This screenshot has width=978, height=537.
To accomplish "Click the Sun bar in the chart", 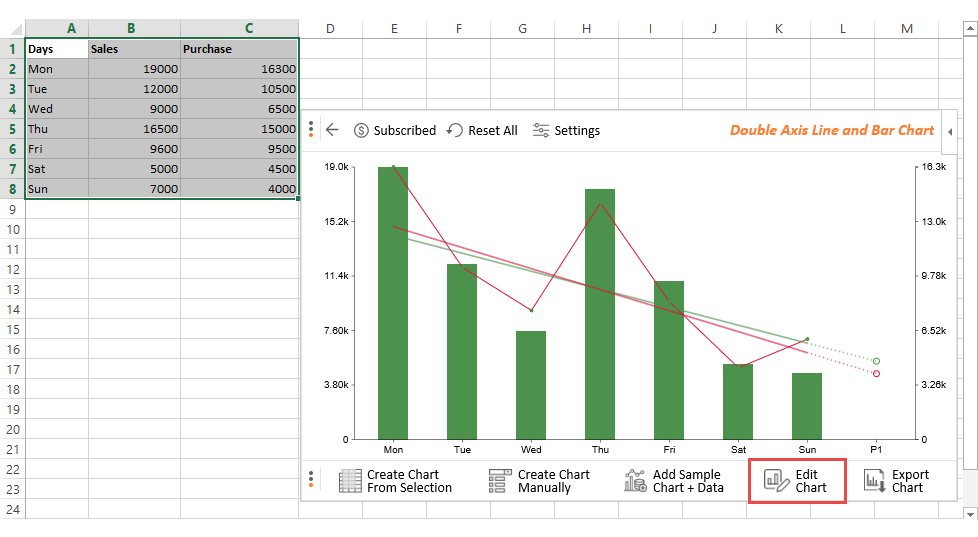I will [x=807, y=406].
